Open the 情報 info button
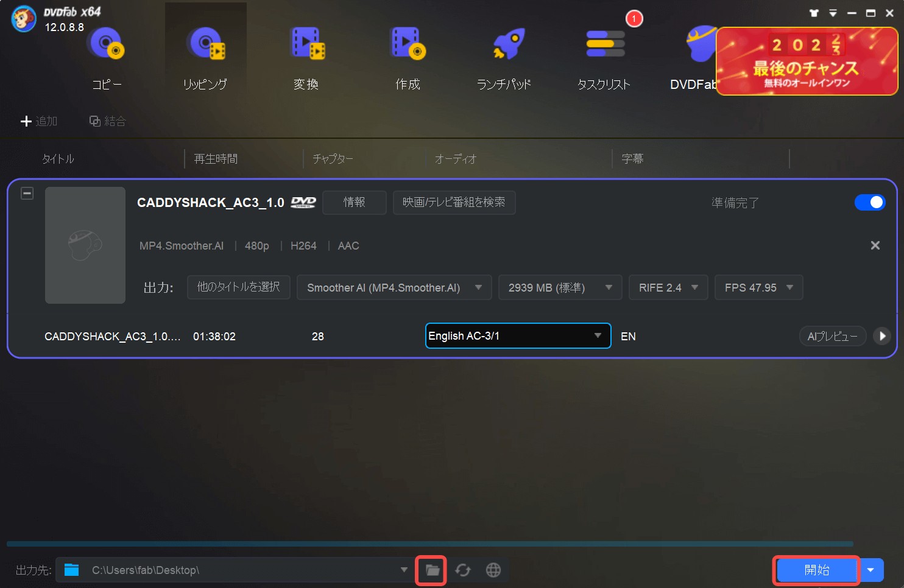904x588 pixels. (x=355, y=202)
